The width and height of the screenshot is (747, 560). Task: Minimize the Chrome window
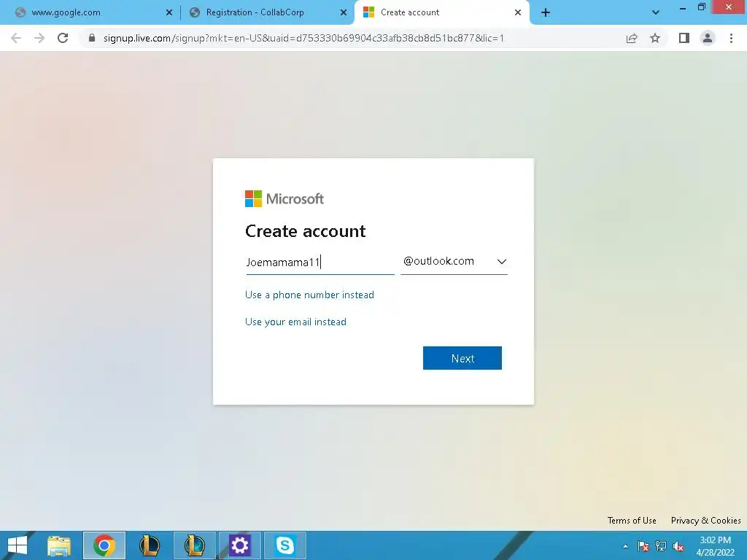pyautogui.click(x=683, y=8)
